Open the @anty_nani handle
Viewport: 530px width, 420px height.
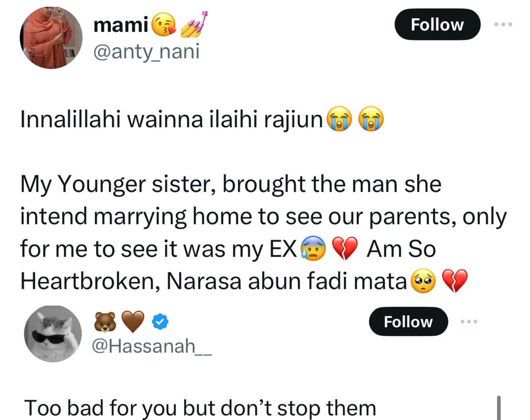146,51
